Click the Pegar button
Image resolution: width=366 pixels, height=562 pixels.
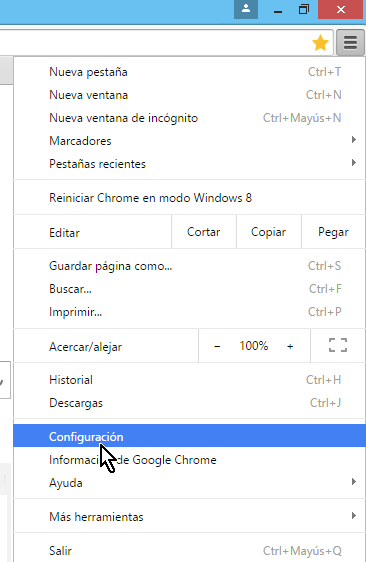click(x=333, y=232)
